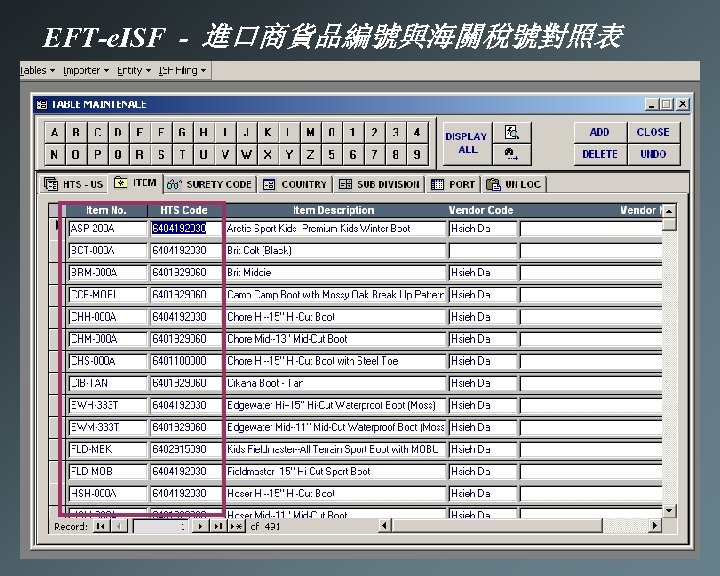The width and height of the screenshot is (720, 576).
Task: Click vendor code in HSH-000A row
Action: coord(483,493)
